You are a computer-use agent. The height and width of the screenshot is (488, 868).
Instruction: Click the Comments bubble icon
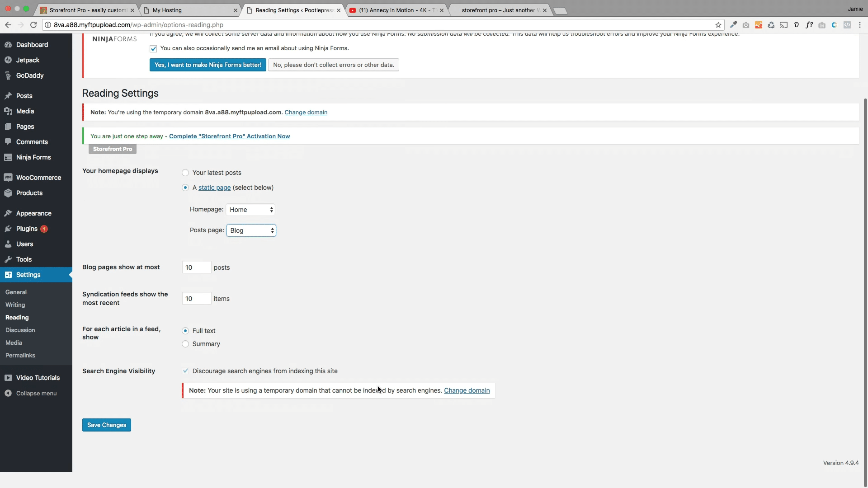tap(8, 142)
